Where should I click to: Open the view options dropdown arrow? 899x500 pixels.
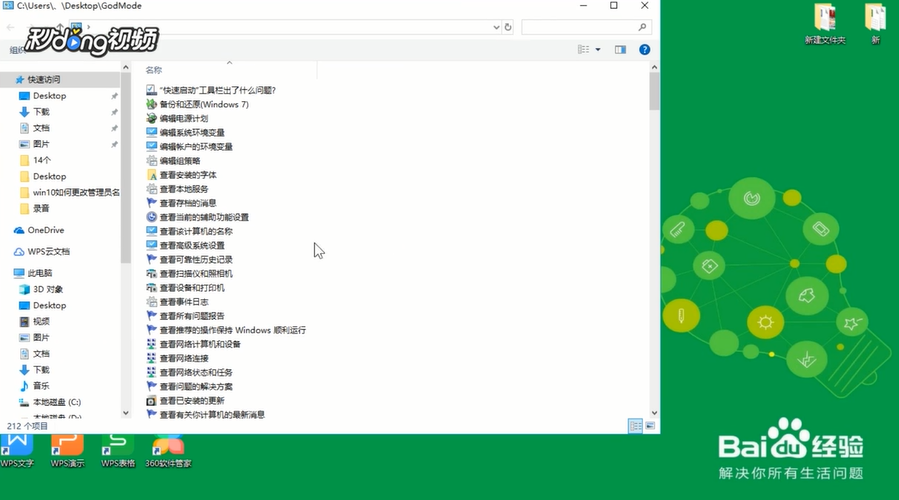click(x=598, y=50)
